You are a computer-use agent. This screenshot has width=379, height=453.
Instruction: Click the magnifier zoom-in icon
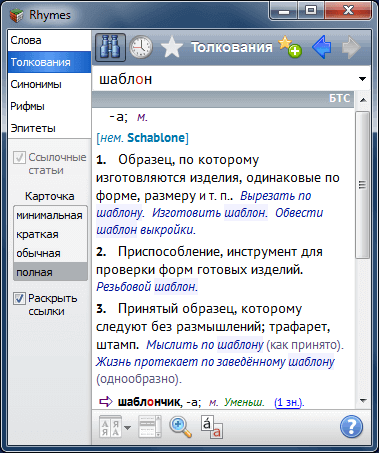180,426
